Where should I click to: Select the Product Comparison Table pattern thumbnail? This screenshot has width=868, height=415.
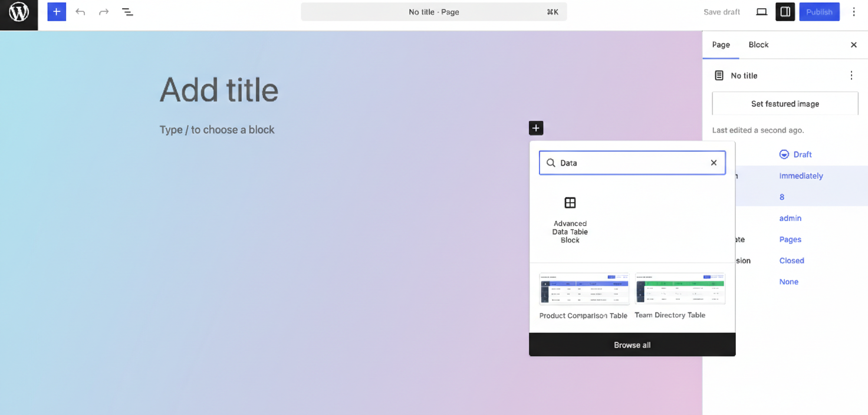click(584, 289)
